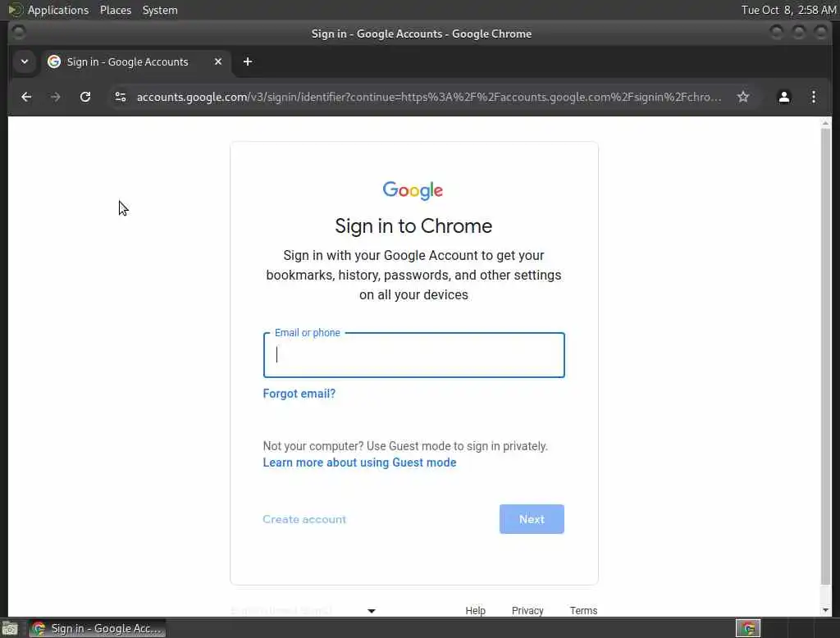Open site information icon in address bar
The image size is (840, 638).
tap(121, 97)
